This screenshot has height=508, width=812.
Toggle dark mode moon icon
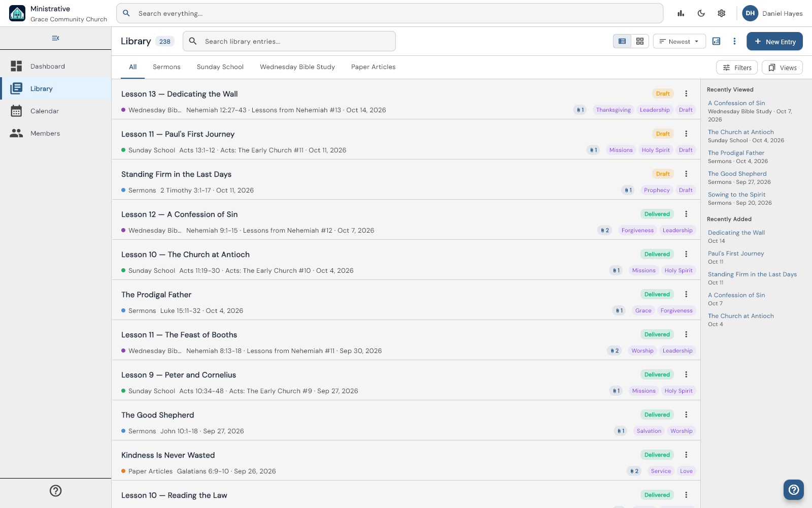[x=701, y=14]
